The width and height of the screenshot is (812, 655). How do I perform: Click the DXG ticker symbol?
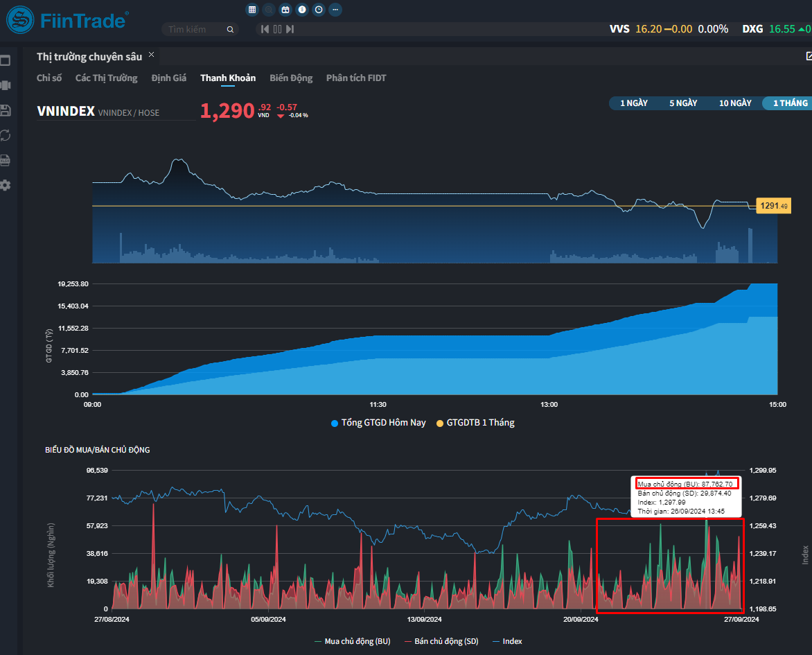pos(752,29)
